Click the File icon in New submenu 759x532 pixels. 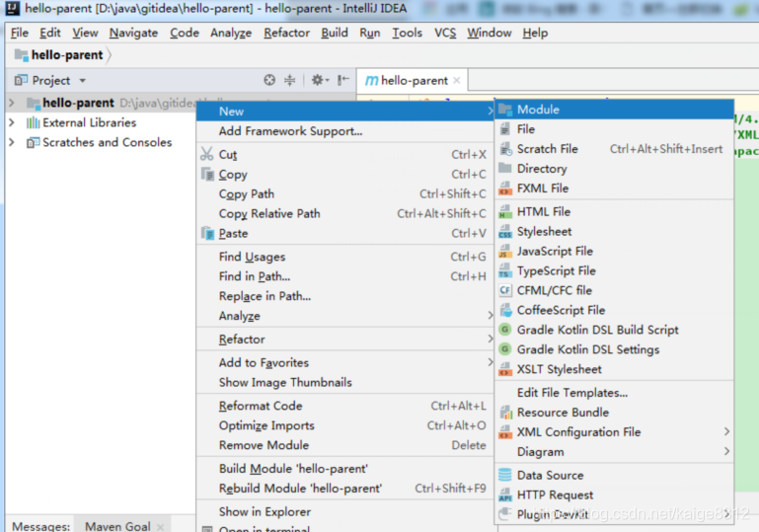pyautogui.click(x=505, y=129)
